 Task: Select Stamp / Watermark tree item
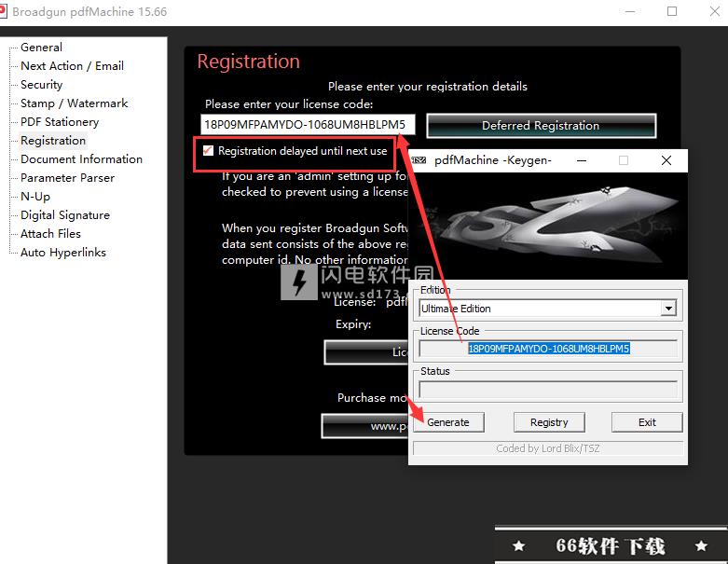(x=75, y=103)
